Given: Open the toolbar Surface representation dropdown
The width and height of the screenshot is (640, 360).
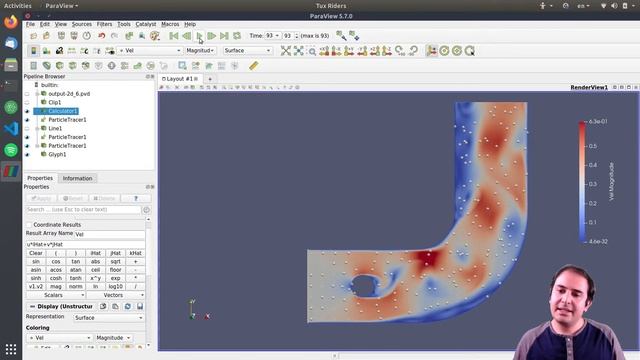Looking at the screenshot, I should (247, 51).
